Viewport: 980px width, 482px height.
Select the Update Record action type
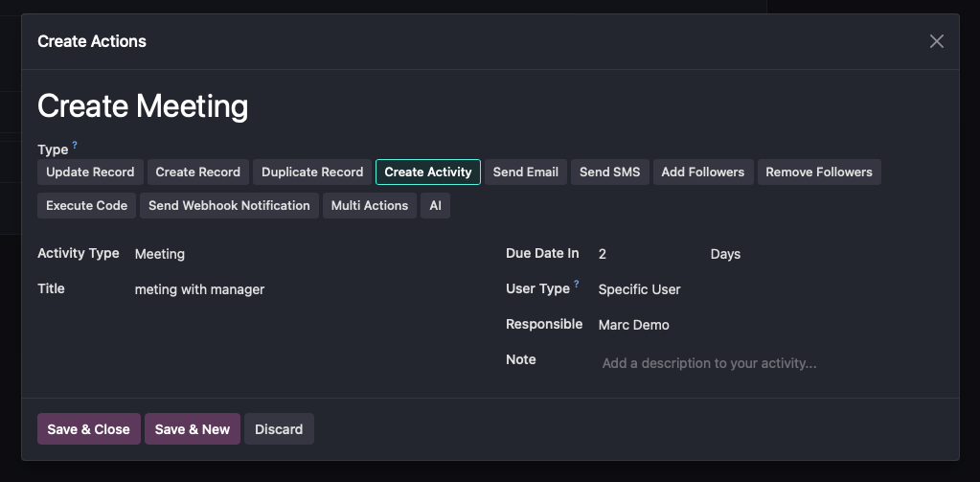tap(90, 172)
